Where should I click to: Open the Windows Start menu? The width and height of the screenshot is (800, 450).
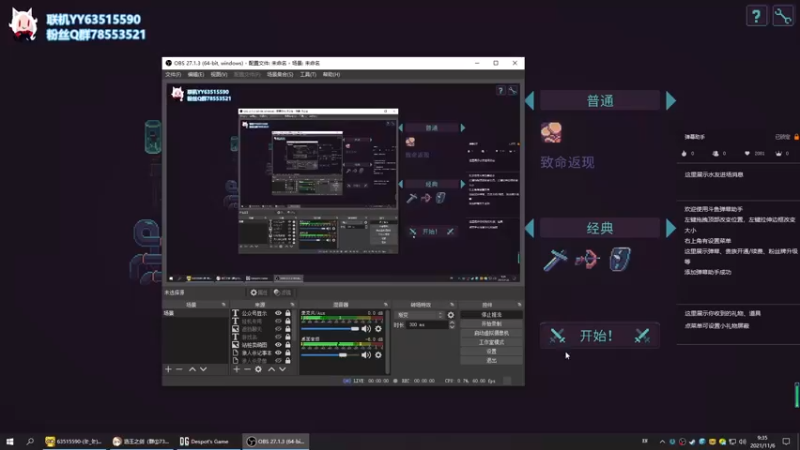click(10, 441)
